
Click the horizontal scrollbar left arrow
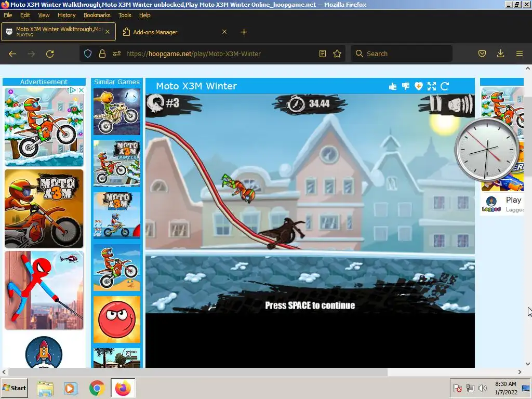point(4,372)
